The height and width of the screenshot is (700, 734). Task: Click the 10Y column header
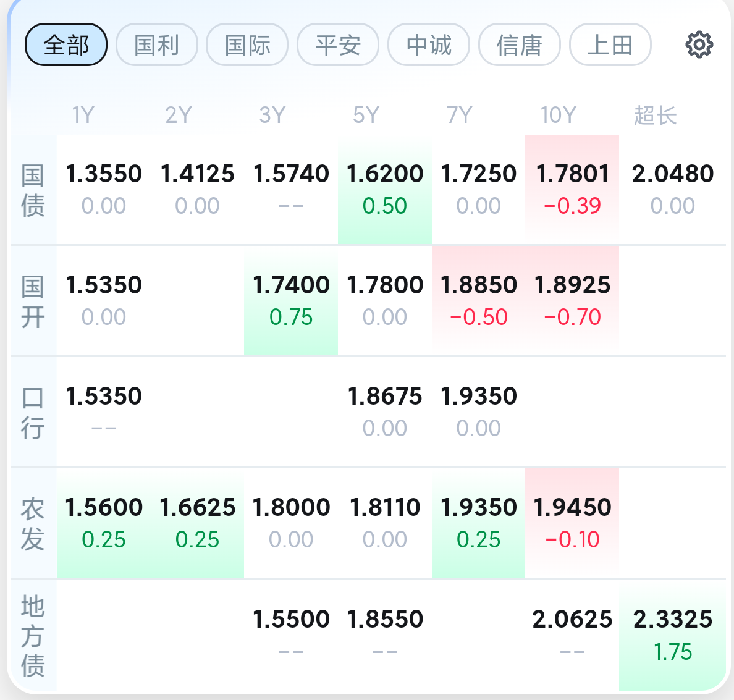[558, 116]
